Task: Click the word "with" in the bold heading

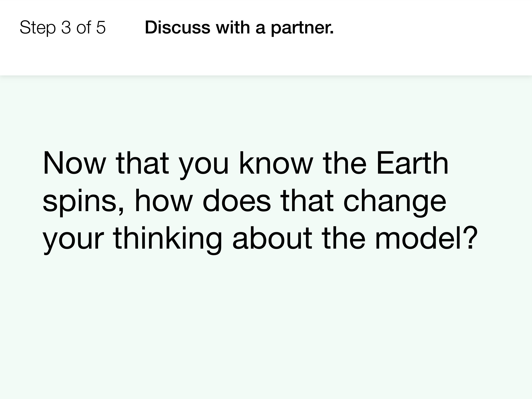Action: tap(233, 27)
